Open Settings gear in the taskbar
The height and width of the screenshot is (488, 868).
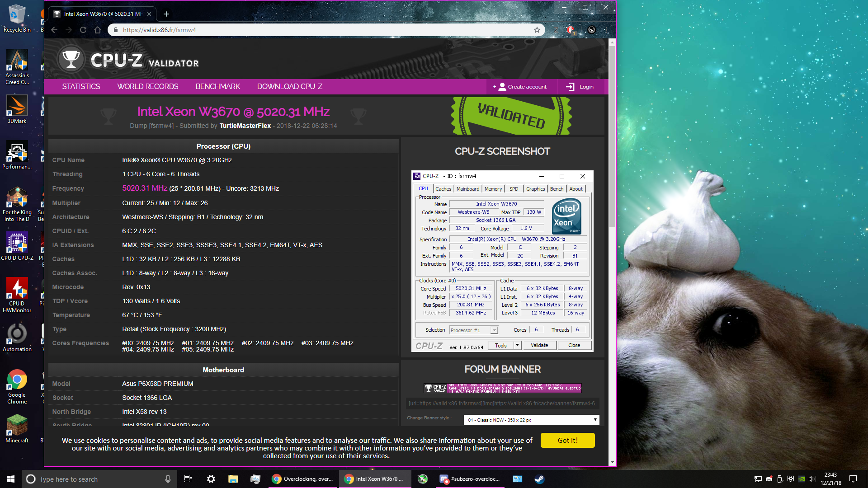coord(211,479)
